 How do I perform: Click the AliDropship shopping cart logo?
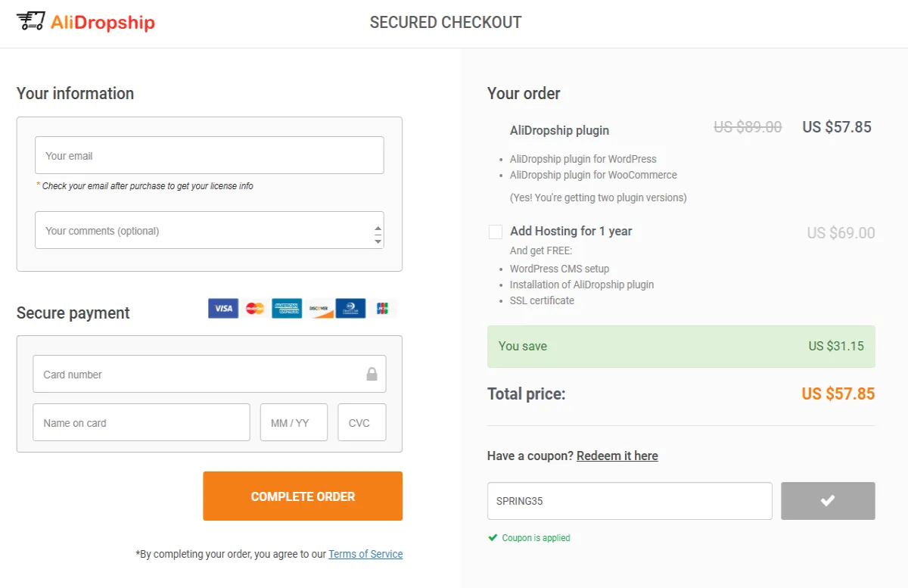tap(32, 22)
